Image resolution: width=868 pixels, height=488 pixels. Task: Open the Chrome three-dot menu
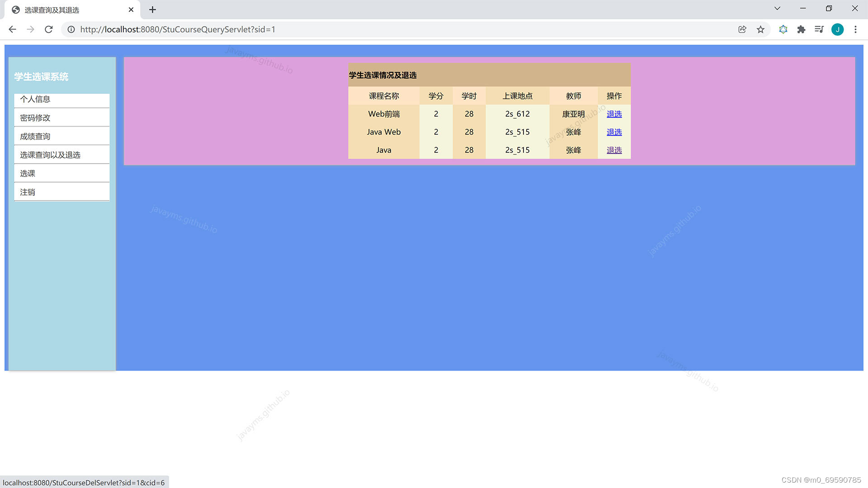(x=855, y=29)
